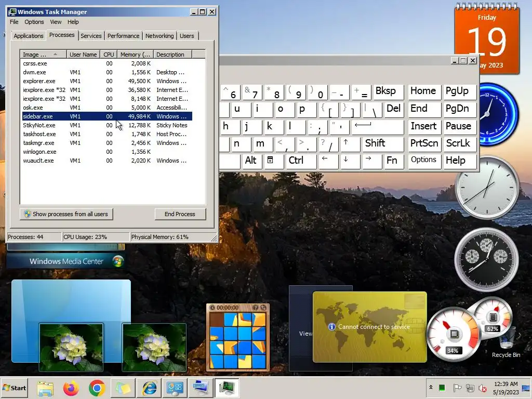This screenshot has width=532, height=399.
Task: Open Sticky Notes taskbar icon
Action: pos(123,388)
